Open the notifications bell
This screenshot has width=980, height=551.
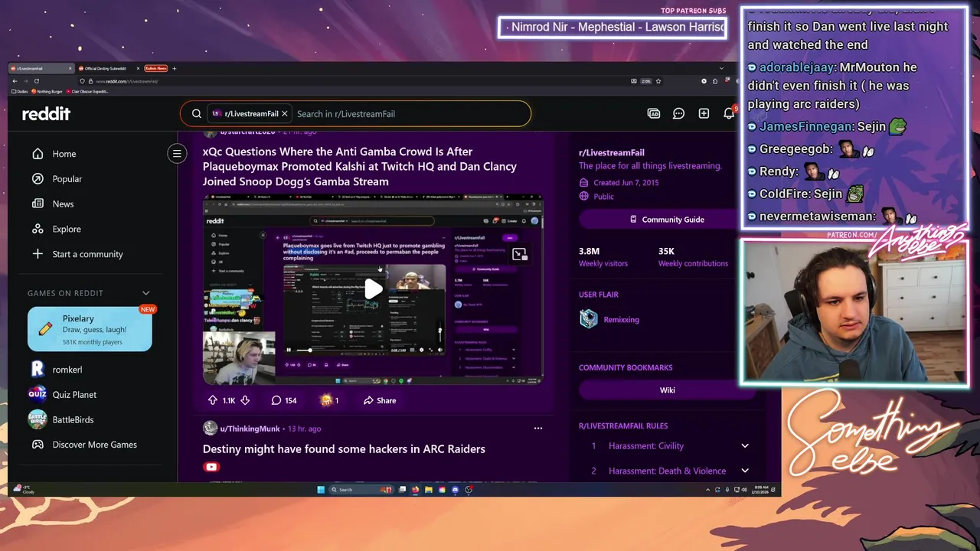(x=729, y=113)
